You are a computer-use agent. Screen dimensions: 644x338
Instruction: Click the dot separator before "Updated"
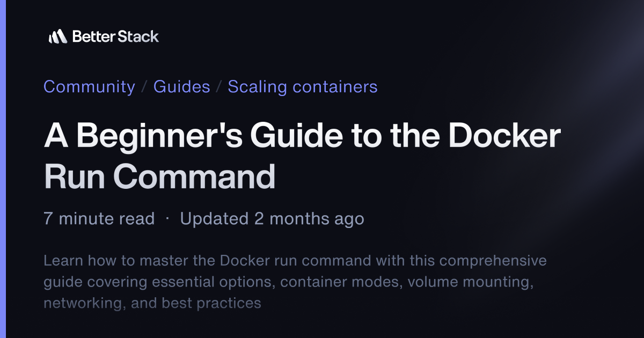167,219
